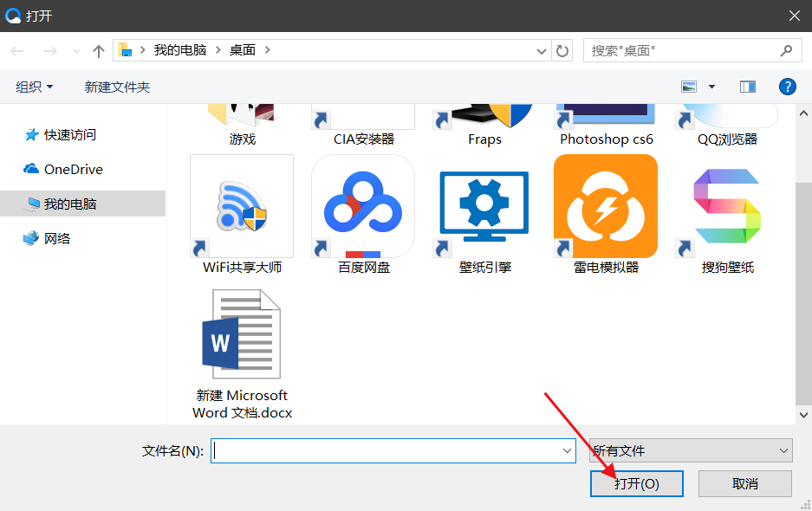Expand the chevron after 桌面 in path
The height and width of the screenshot is (511, 812).
pyautogui.click(x=267, y=50)
